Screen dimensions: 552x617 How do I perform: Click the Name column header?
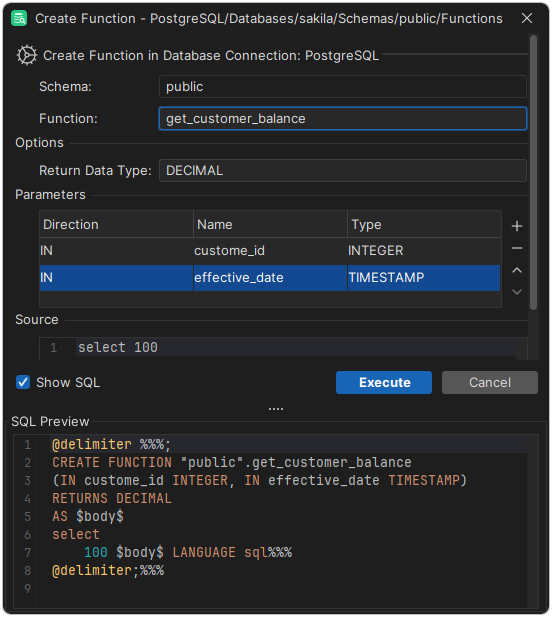click(x=270, y=224)
